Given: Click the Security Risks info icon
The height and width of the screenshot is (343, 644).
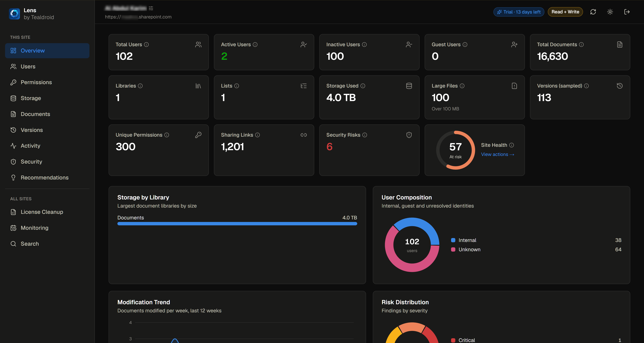Looking at the screenshot, I should point(365,135).
